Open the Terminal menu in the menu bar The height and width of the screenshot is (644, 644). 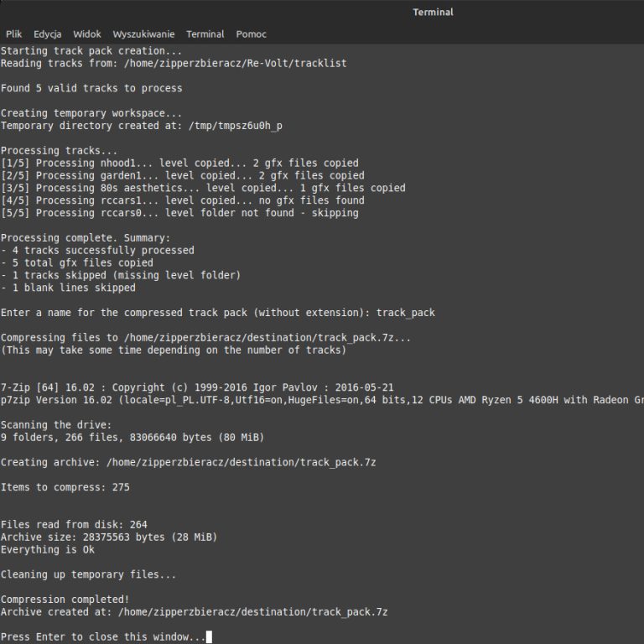pyautogui.click(x=205, y=34)
